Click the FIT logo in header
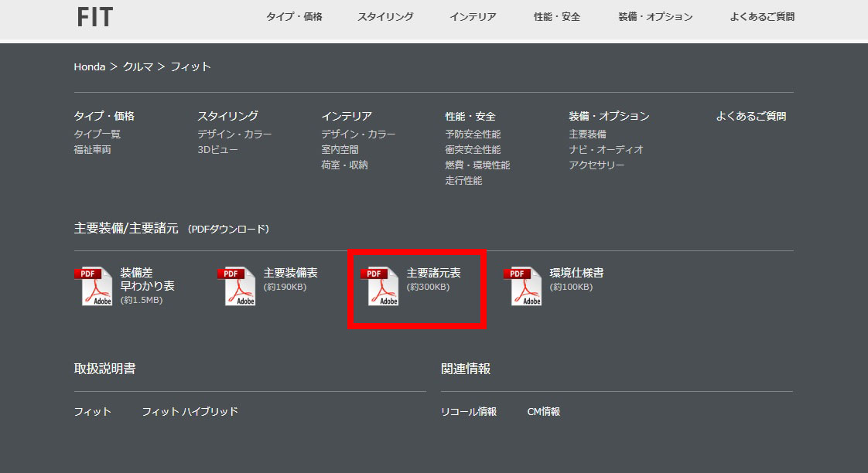 (x=95, y=17)
